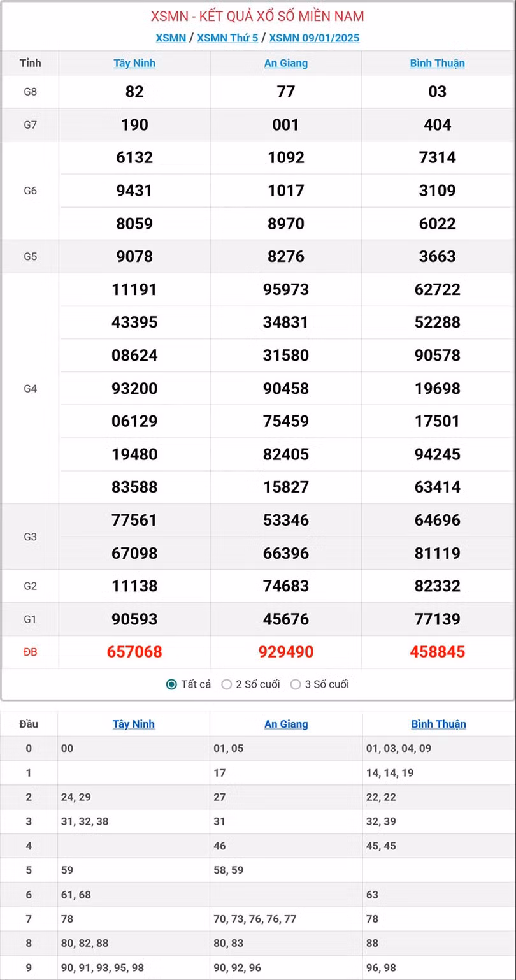Open Bình Thuận link in Đầu table
Viewport: 516px width, 980px height.
tap(438, 724)
